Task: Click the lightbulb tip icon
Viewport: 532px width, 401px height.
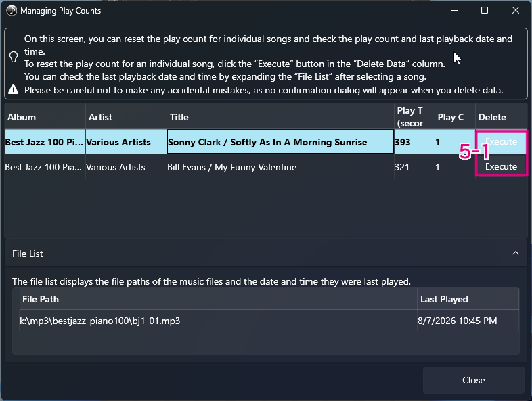Action: [14, 57]
